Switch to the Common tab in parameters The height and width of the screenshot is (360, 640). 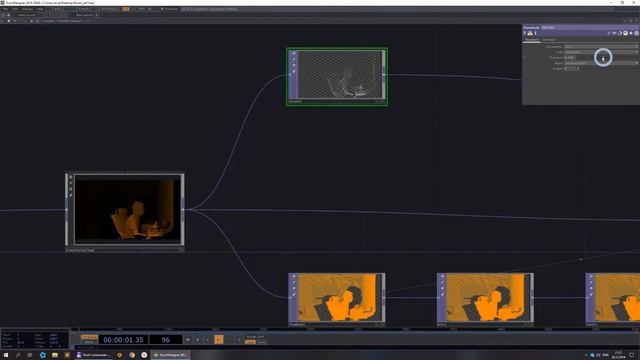pos(549,40)
